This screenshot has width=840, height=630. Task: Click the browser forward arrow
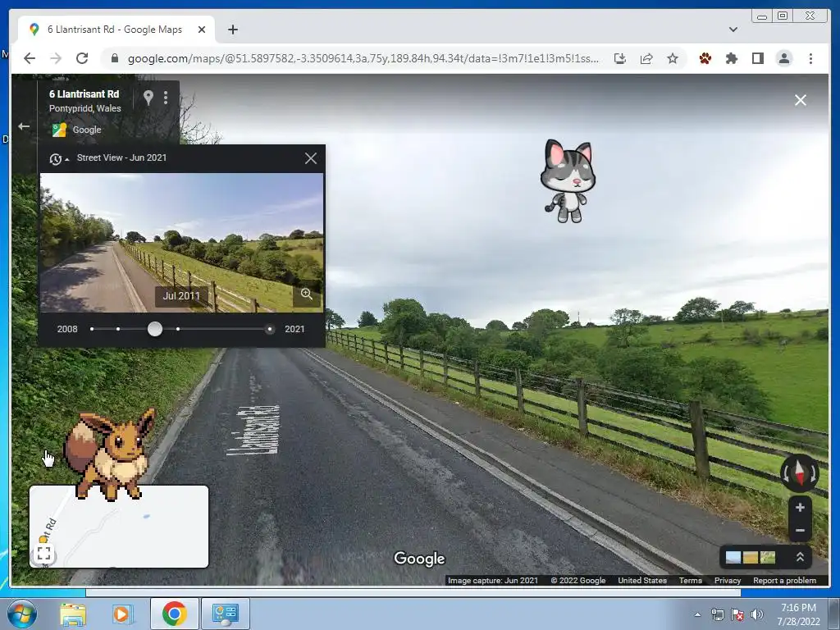[x=56, y=58]
